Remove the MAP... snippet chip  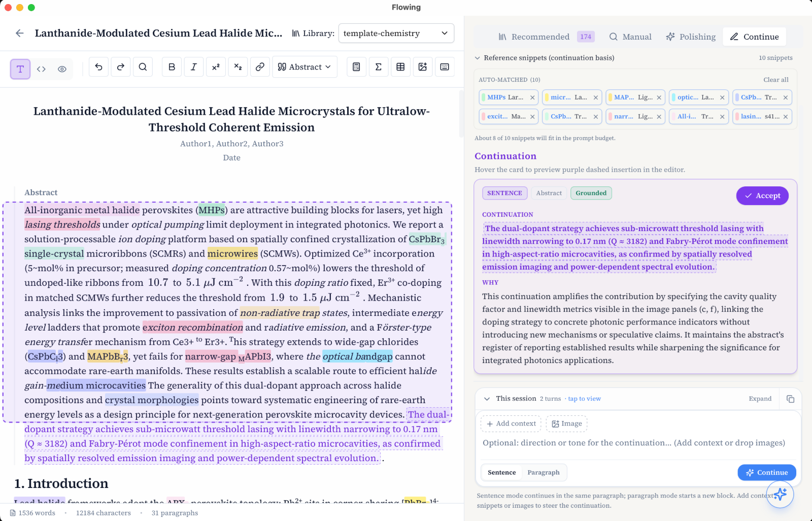click(659, 97)
